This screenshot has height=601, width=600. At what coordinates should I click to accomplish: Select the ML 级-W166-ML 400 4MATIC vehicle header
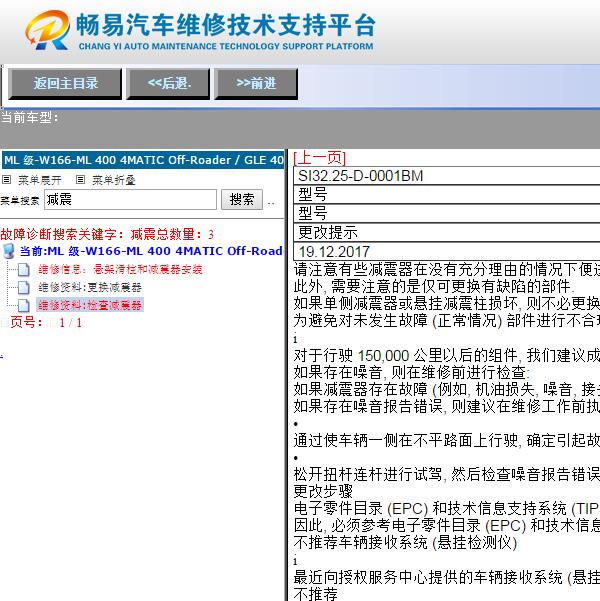[143, 160]
